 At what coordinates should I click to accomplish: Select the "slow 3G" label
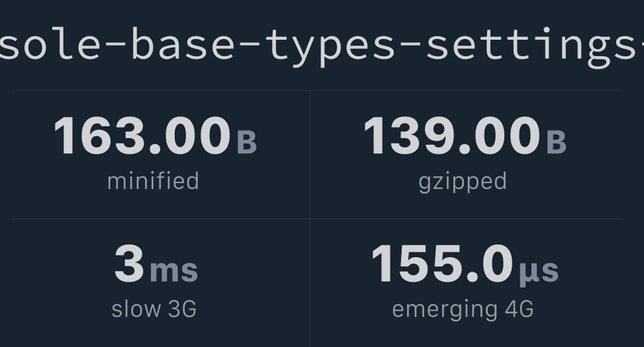[x=154, y=309]
